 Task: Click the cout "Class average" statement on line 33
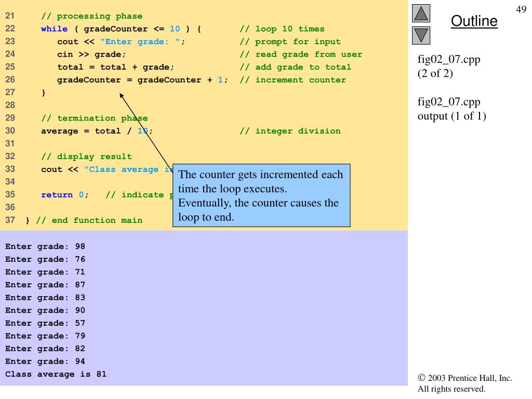[107, 169]
